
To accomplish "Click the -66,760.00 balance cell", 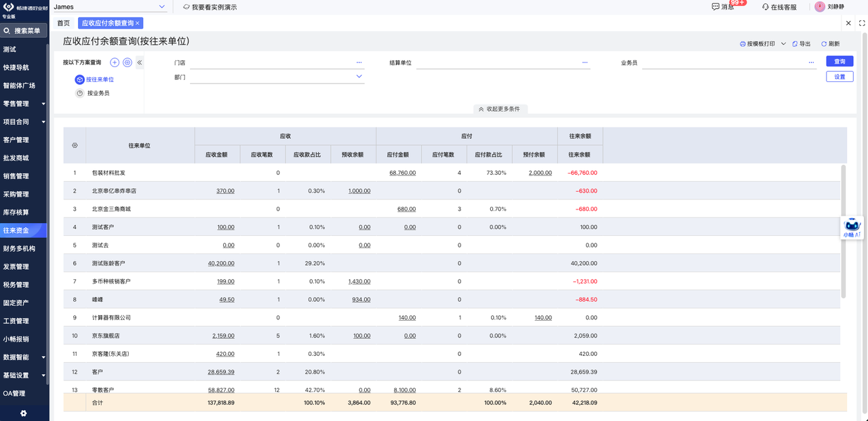I will coord(582,173).
